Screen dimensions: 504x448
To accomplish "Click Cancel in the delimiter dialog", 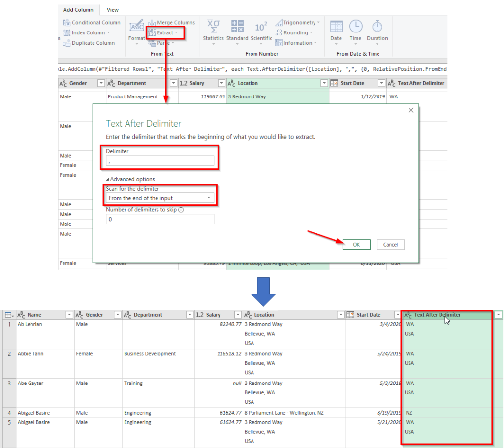I will pos(390,245).
